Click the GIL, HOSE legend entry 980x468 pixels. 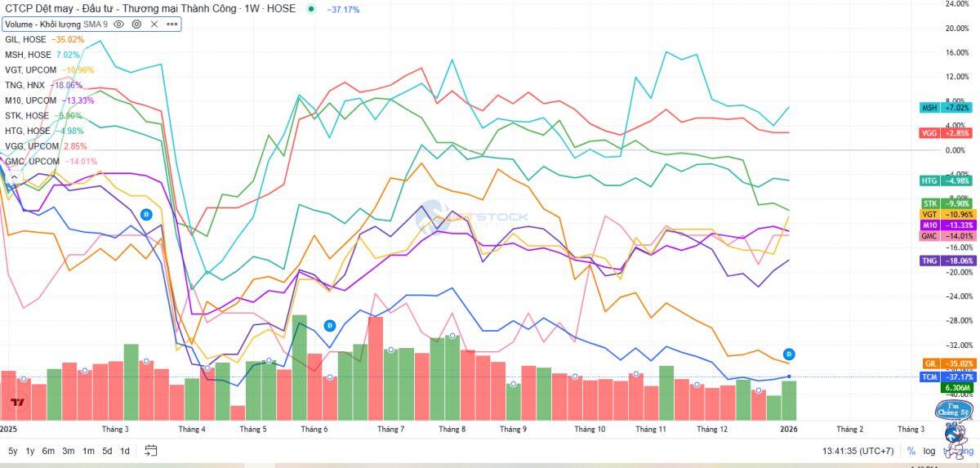(25, 39)
